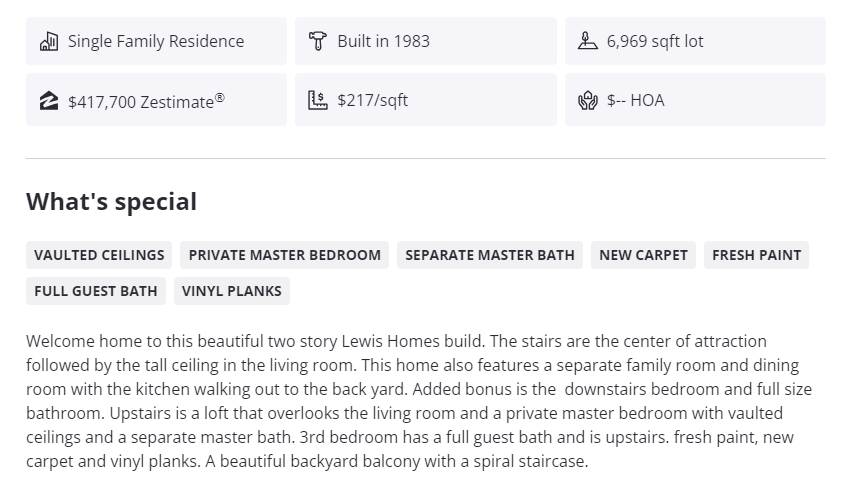
Task: Click the lot size icon beside 6,969 sqft
Action: pos(588,41)
